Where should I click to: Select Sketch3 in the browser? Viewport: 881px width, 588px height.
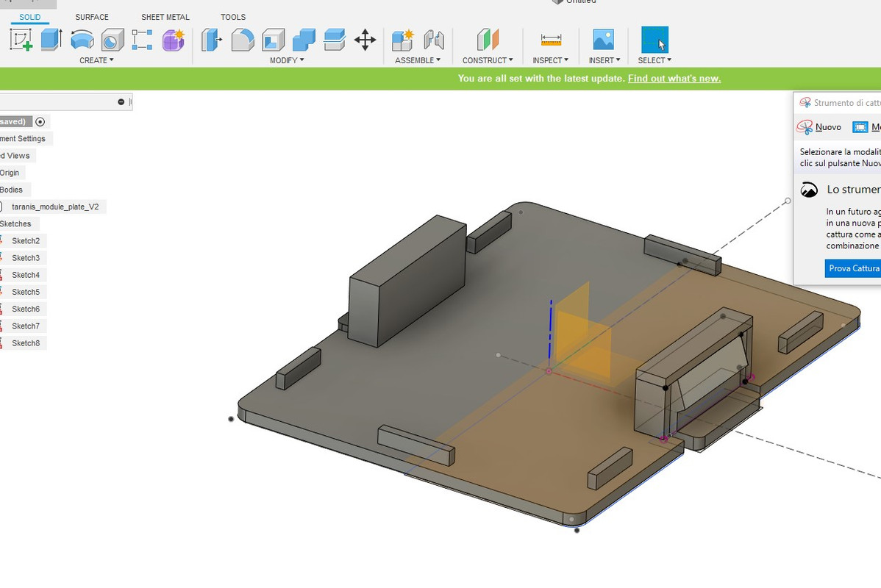25,258
